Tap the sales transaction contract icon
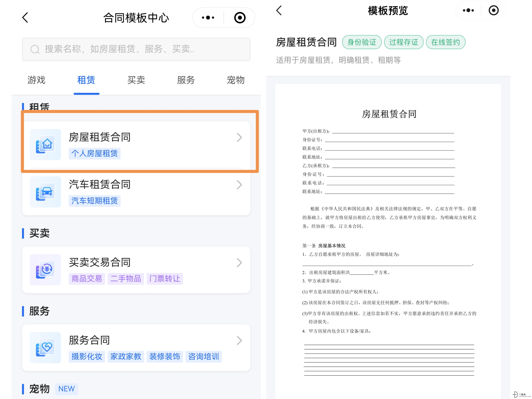The height and width of the screenshot is (399, 532). coord(45,270)
